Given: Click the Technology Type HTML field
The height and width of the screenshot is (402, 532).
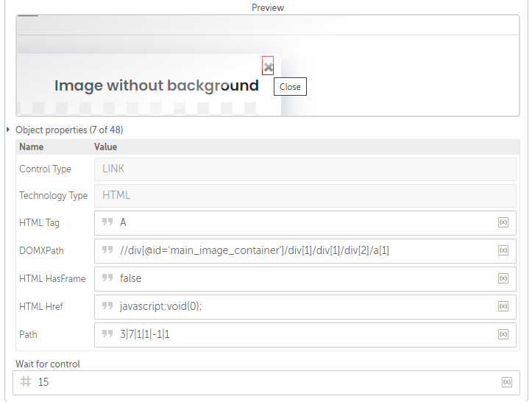Looking at the screenshot, I should click(305, 196).
